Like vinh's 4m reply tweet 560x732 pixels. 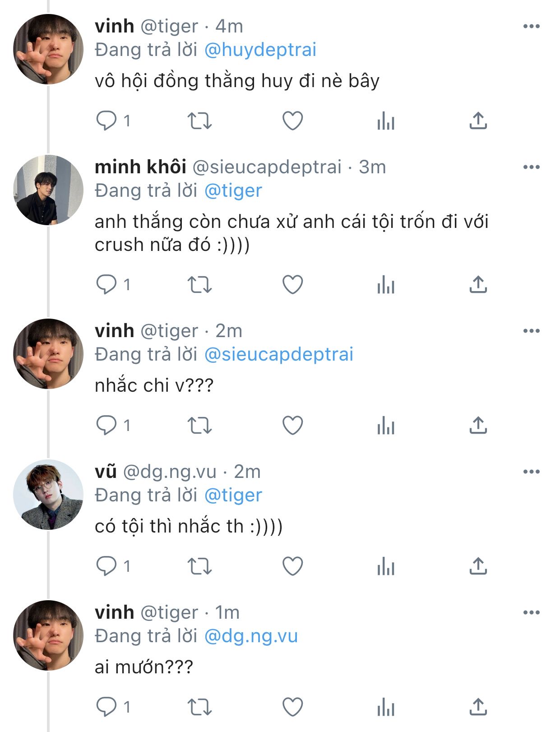pos(292,121)
